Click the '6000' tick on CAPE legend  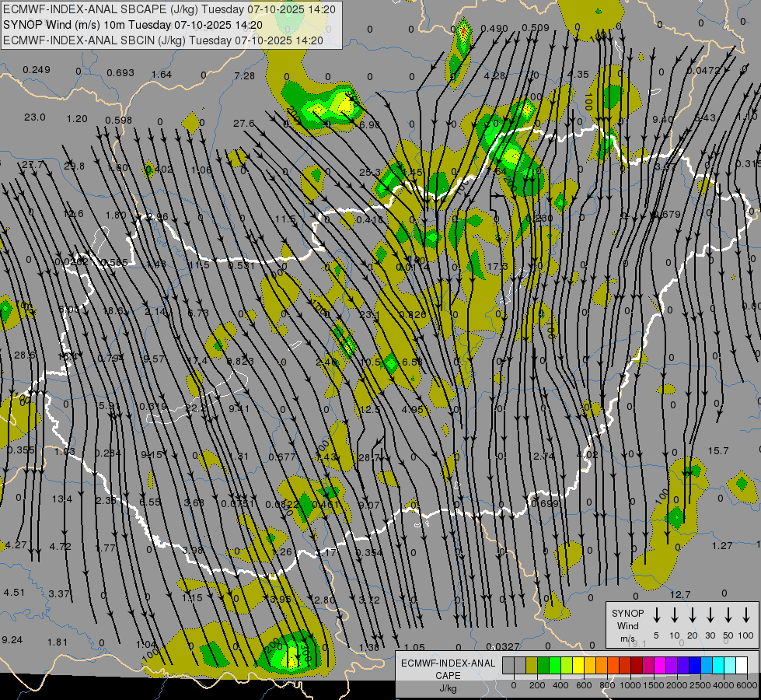tap(748, 685)
